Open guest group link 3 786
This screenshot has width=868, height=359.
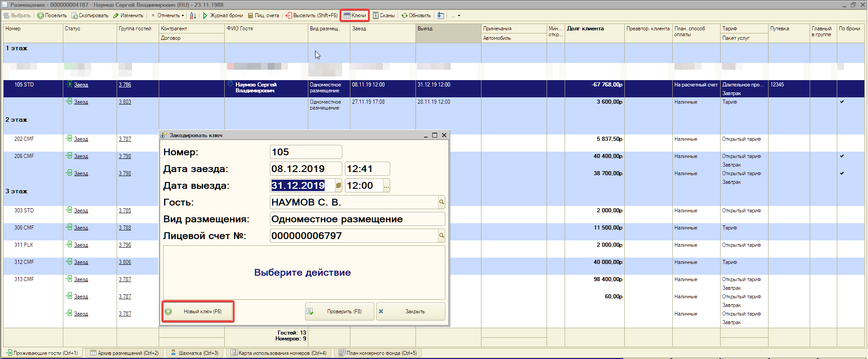point(125,85)
